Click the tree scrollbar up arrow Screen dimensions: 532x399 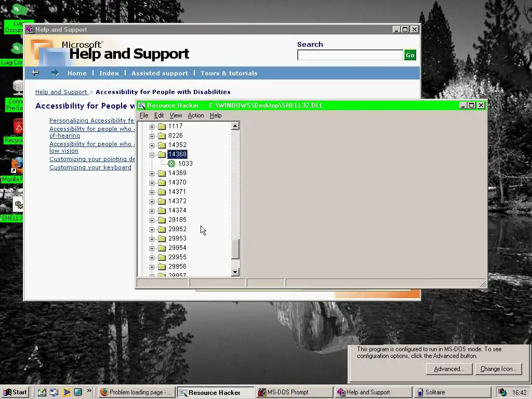(235, 126)
